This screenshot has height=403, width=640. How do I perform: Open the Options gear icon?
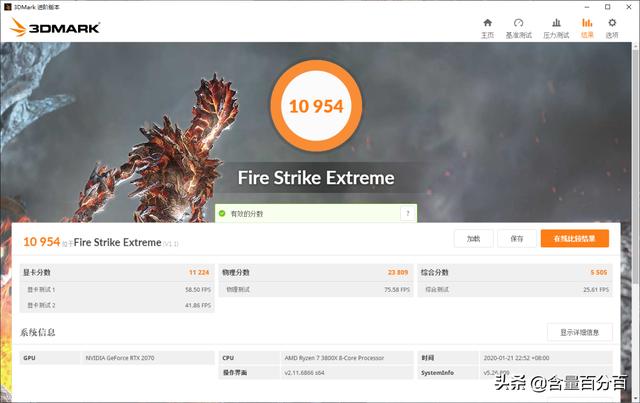tap(612, 23)
